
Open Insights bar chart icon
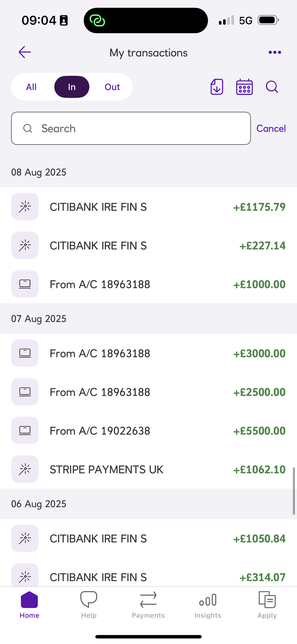(x=208, y=600)
